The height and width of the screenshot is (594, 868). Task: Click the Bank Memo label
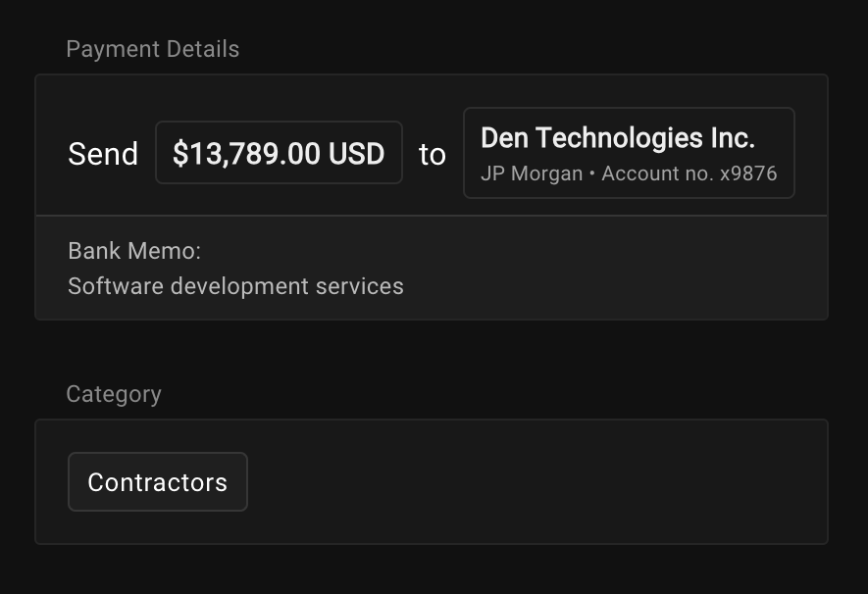tap(134, 251)
